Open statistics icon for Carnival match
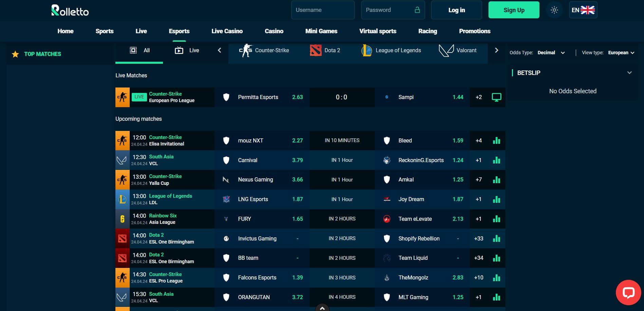Image resolution: width=644 pixels, height=311 pixels. coord(496,160)
